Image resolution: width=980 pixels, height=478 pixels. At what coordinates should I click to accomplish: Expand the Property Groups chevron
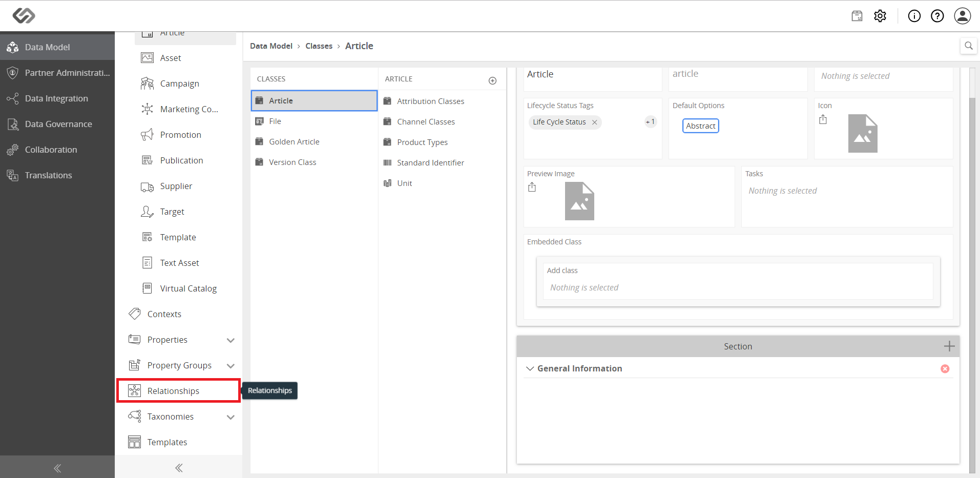[x=231, y=366]
